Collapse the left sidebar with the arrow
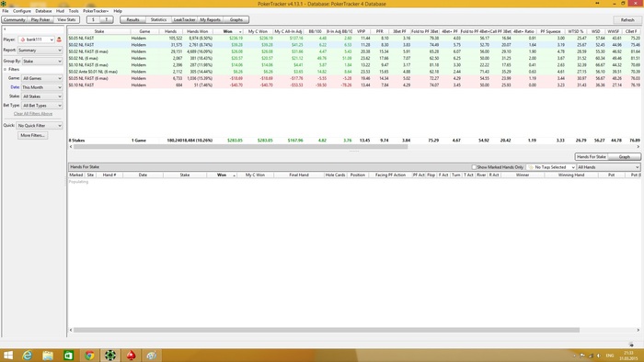 click(5, 29)
